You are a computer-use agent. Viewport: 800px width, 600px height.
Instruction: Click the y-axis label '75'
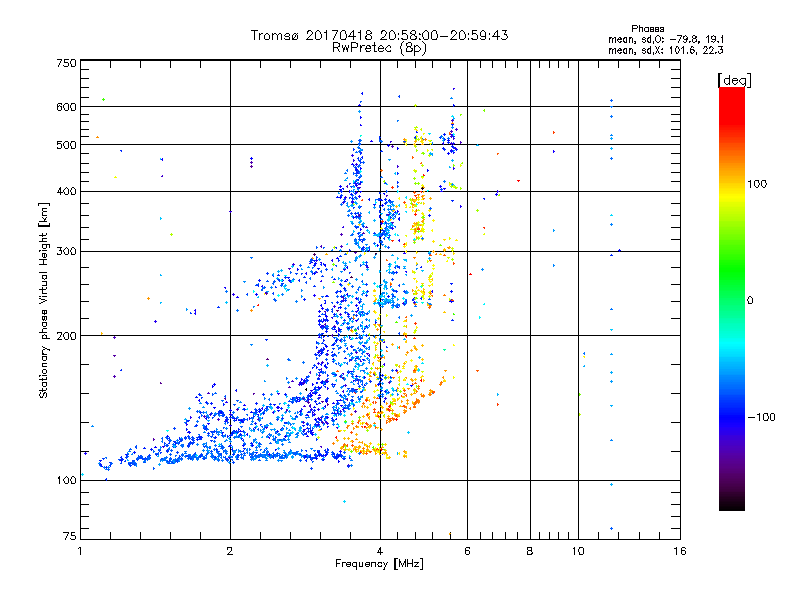tap(70, 536)
